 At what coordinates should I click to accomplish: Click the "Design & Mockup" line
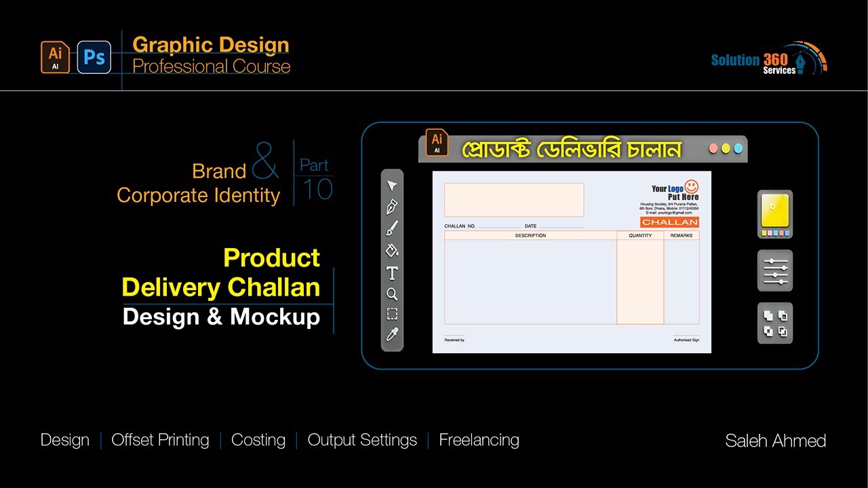pos(221,317)
